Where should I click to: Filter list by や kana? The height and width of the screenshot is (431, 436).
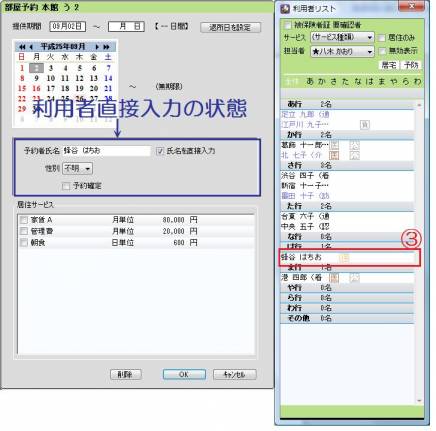click(x=393, y=81)
